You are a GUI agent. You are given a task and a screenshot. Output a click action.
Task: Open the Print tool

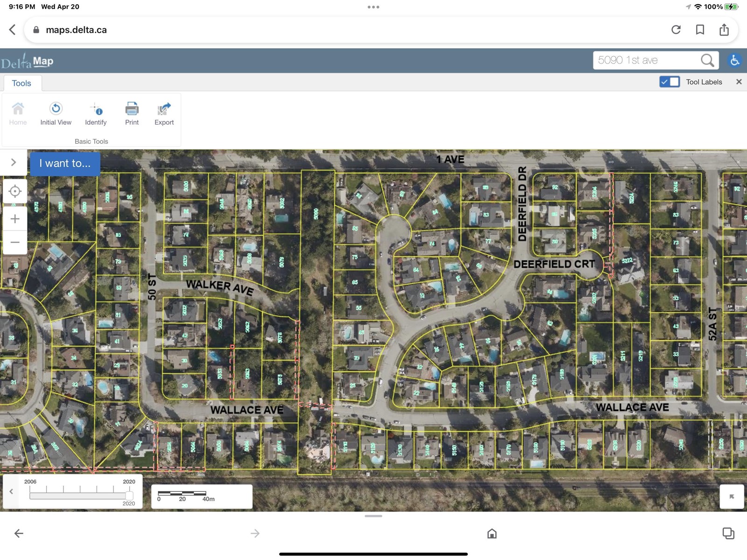pos(132,109)
